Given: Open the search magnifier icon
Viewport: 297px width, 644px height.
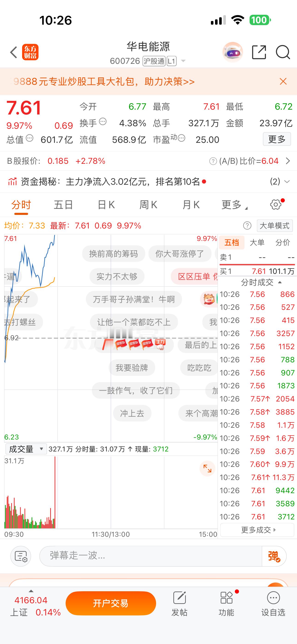Looking at the screenshot, I should (x=283, y=52).
